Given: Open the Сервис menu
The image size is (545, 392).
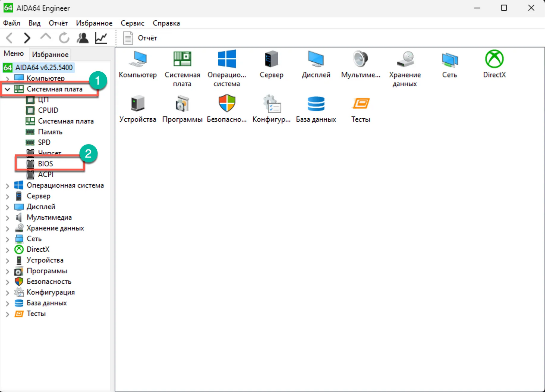Looking at the screenshot, I should pos(132,23).
